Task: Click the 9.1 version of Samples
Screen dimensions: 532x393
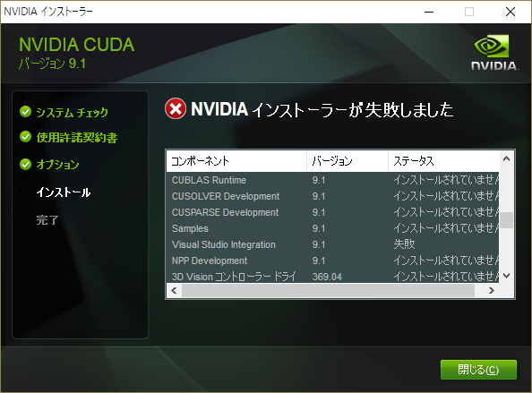Action: [319, 228]
